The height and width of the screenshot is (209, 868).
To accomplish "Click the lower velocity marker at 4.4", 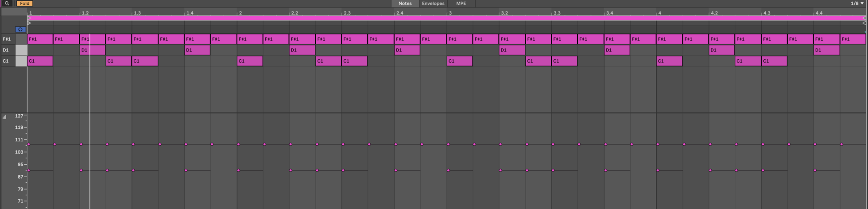I will tap(815, 170).
